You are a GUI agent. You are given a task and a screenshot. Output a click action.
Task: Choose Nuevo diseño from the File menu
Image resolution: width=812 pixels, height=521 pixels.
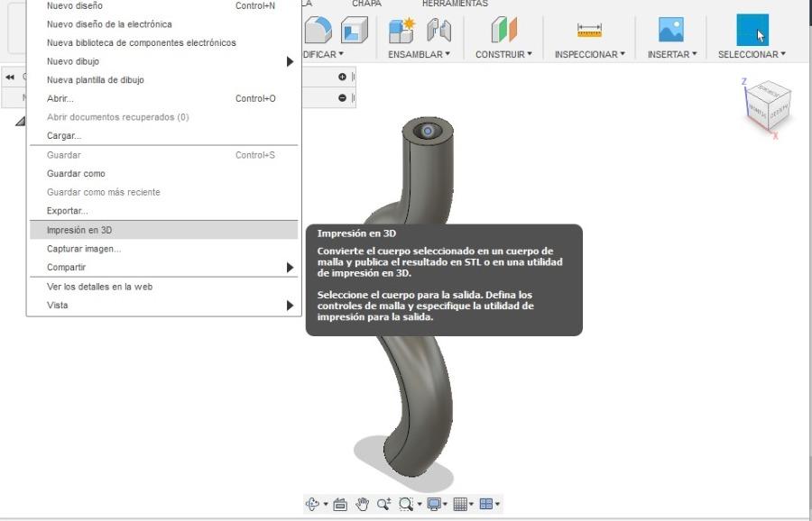(x=163, y=6)
